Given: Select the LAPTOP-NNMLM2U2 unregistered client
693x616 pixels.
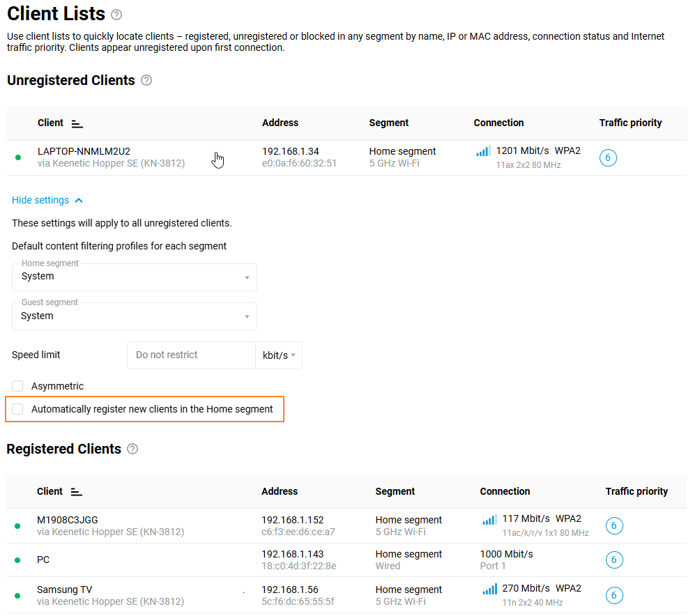Looking at the screenshot, I should [x=84, y=151].
